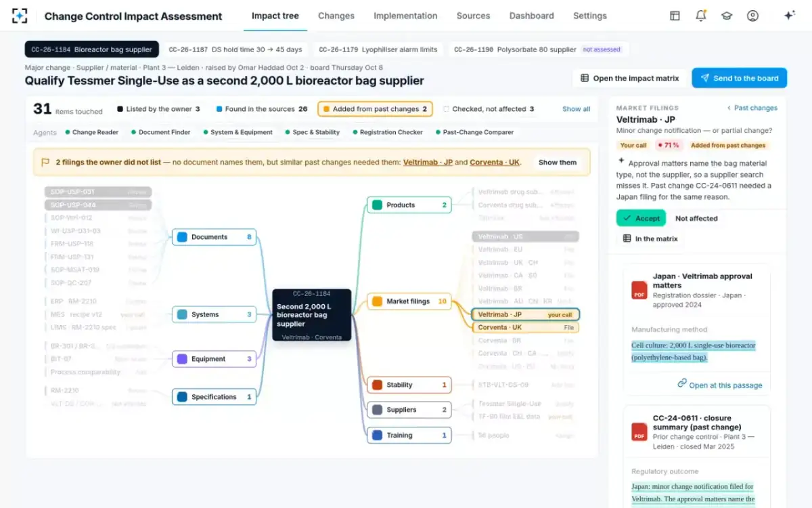Click the Equipment node's purple icon

[x=181, y=359]
